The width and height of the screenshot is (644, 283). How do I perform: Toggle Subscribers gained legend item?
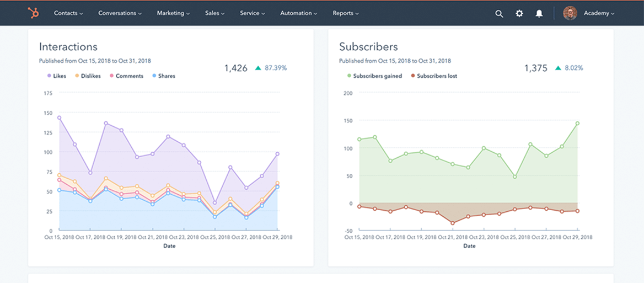pyautogui.click(x=374, y=76)
